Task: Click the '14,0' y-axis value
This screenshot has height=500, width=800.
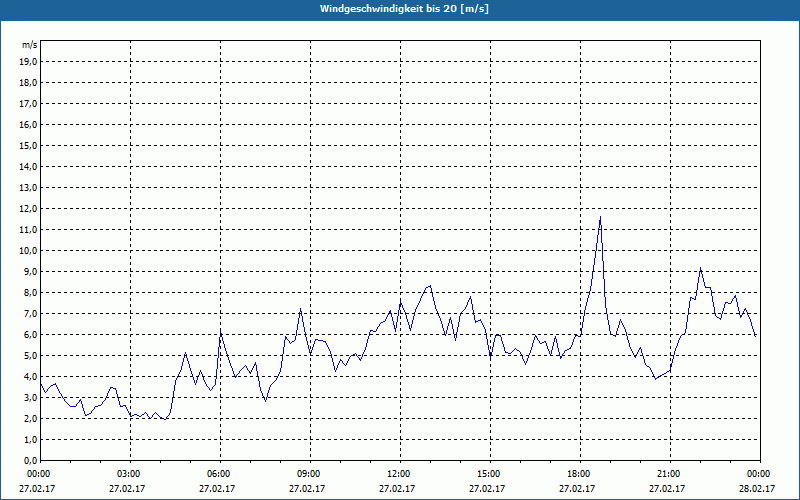Action: click(x=28, y=166)
